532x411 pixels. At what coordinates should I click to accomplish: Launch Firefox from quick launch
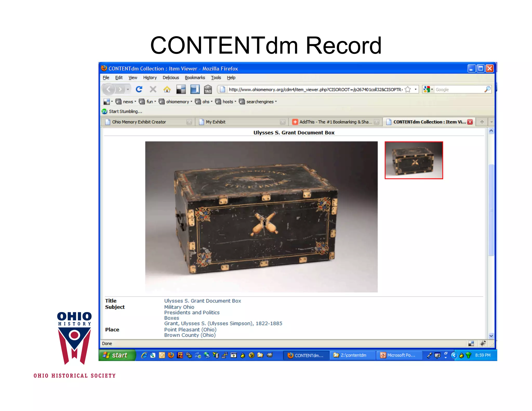point(171,355)
